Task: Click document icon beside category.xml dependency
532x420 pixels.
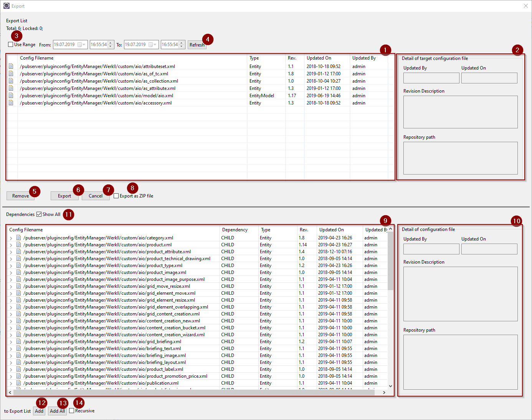Action: tap(18, 238)
